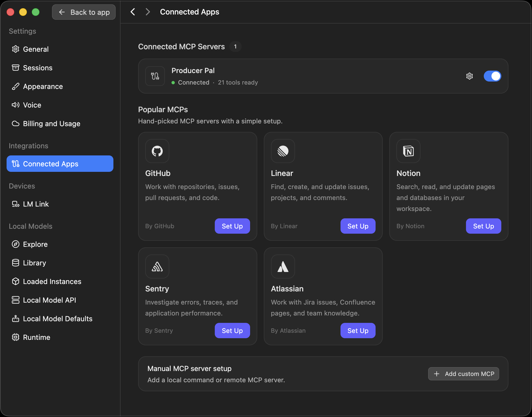Click the Local Model API server icon
This screenshot has height=417, width=532.
point(16,300)
